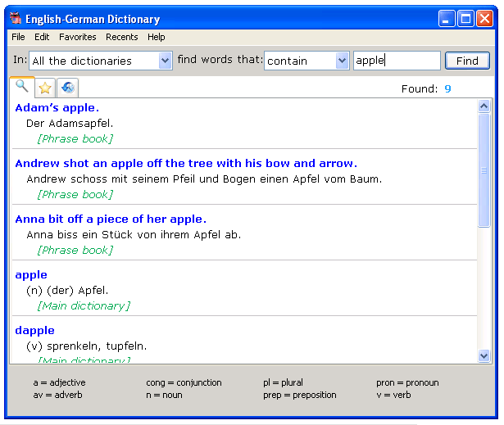Click the application icon in title bar
Screen dimensions: 504x425
pos(15,18)
